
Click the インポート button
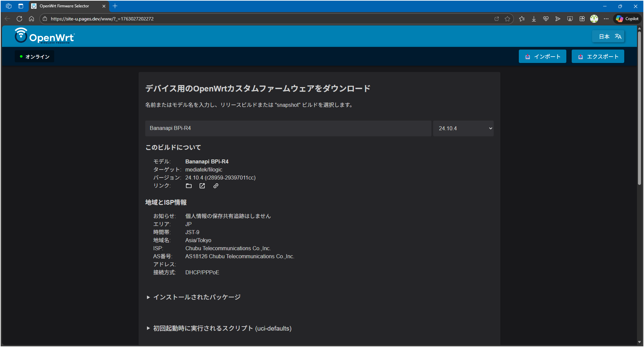coord(542,56)
